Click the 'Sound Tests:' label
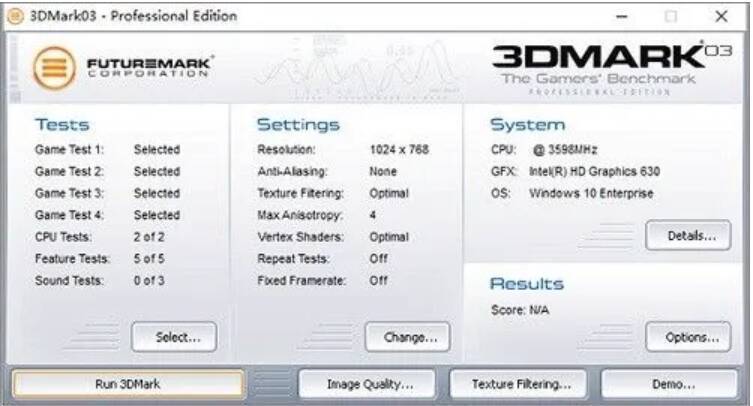Viewport: 753px width, 406px height. click(x=69, y=280)
